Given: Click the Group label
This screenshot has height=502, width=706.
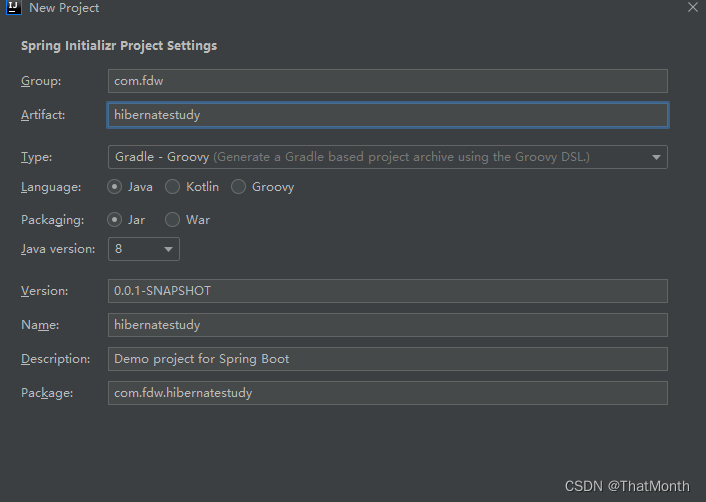Looking at the screenshot, I should (x=41, y=81).
